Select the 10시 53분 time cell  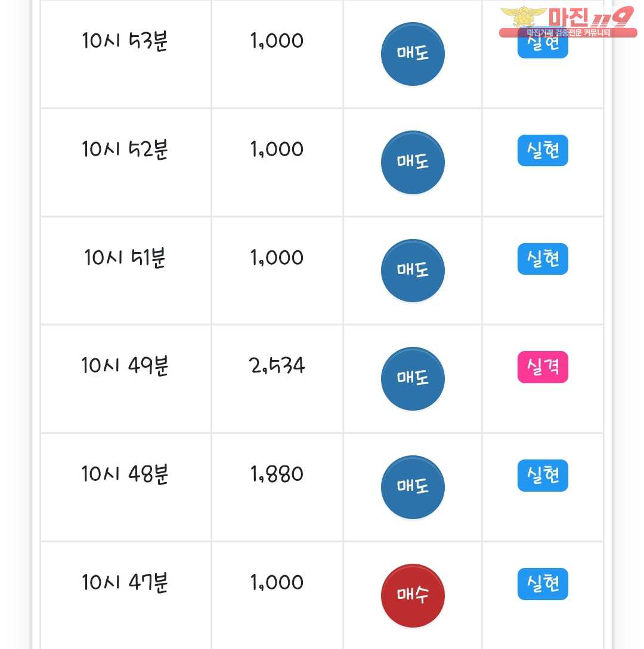(125, 41)
